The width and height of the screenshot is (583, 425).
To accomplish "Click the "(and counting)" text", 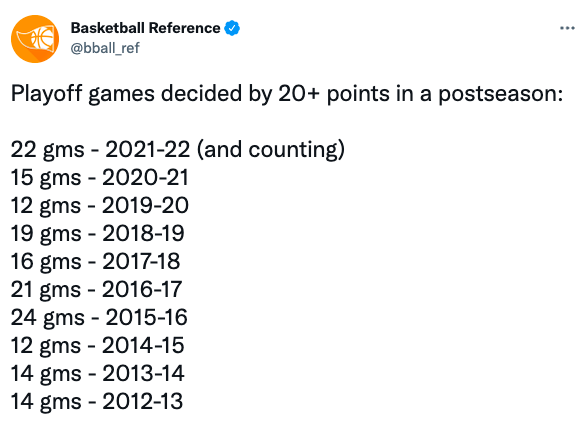I will point(271,150).
